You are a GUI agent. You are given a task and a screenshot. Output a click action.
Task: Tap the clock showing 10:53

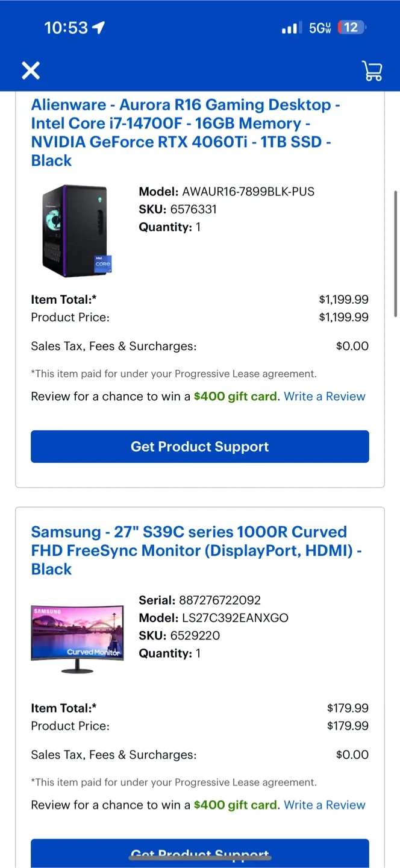pyautogui.click(x=66, y=27)
